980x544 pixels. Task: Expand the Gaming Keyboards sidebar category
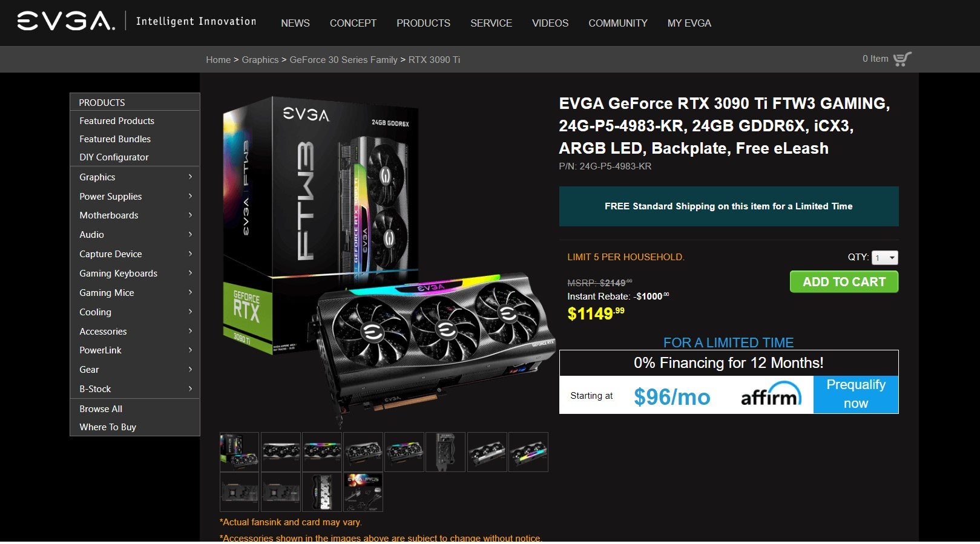pos(135,273)
